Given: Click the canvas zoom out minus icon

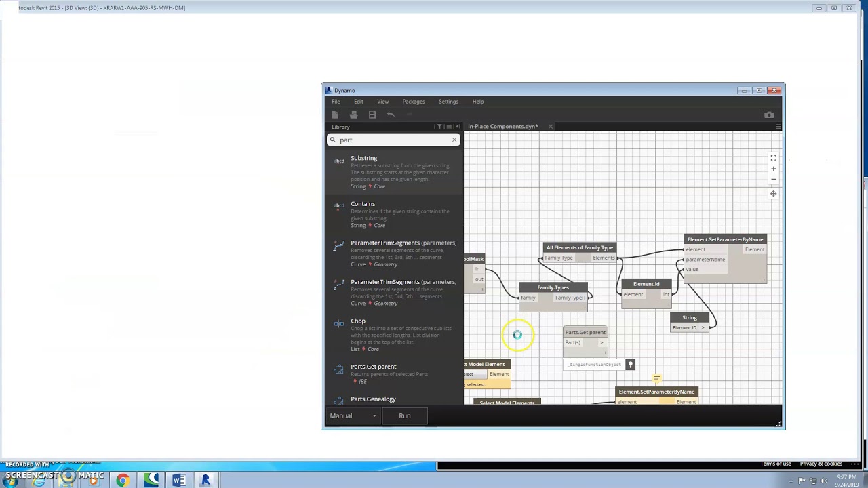Looking at the screenshot, I should coord(773,180).
